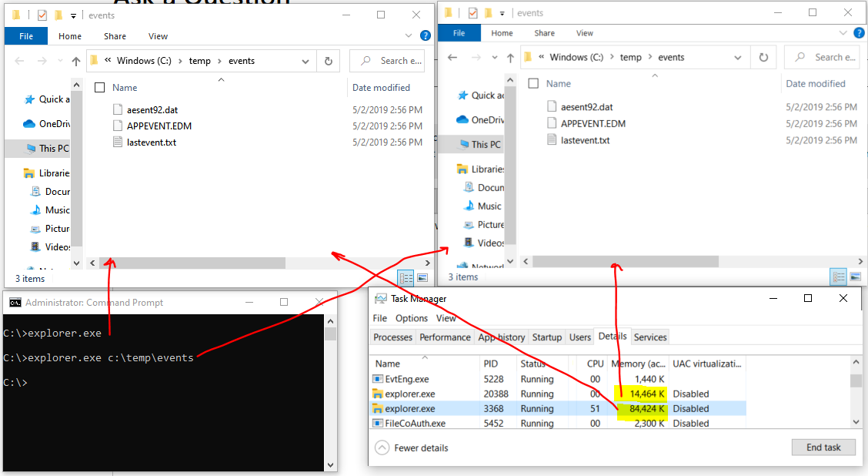This screenshot has height=476, width=868.
Task: Select APPEVENT.EDM in the right Explorer
Action: [586, 123]
